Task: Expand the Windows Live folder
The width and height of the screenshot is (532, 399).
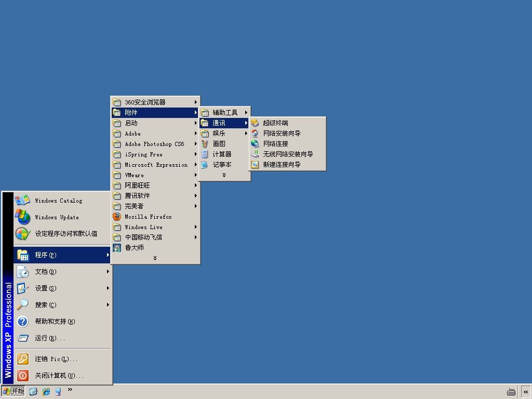Action: click(x=155, y=227)
